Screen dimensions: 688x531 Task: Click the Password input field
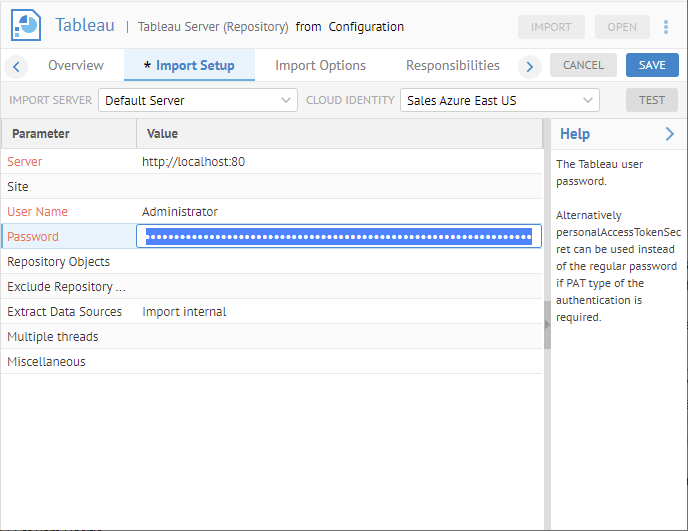338,237
